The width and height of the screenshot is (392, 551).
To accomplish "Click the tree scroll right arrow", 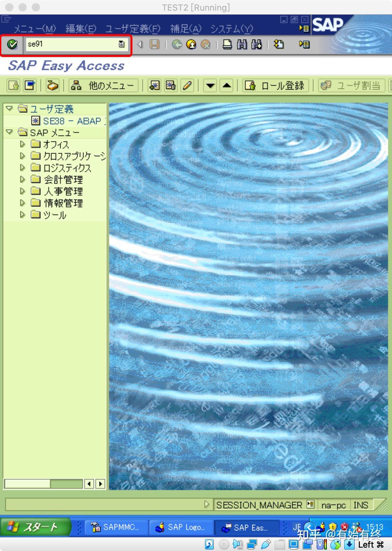I will (100, 484).
